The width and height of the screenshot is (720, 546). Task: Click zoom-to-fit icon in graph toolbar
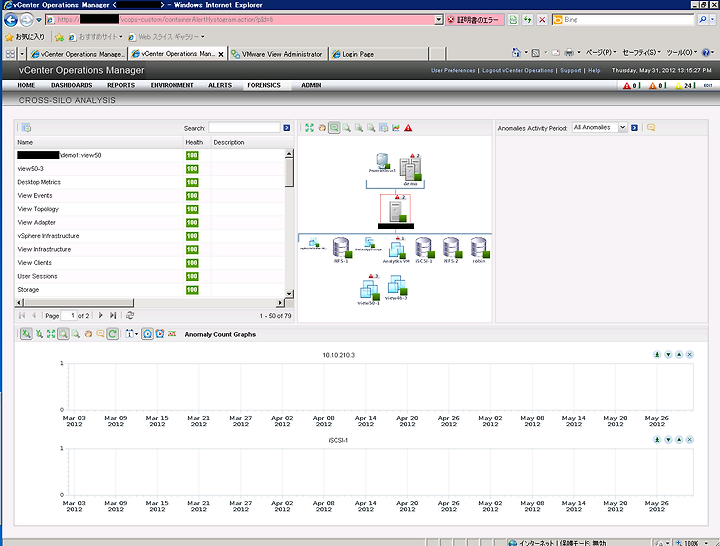pos(51,334)
